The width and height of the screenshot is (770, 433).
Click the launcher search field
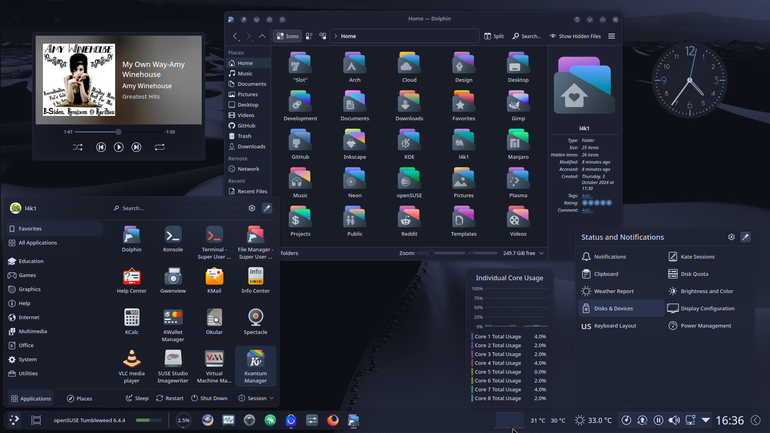coord(177,208)
